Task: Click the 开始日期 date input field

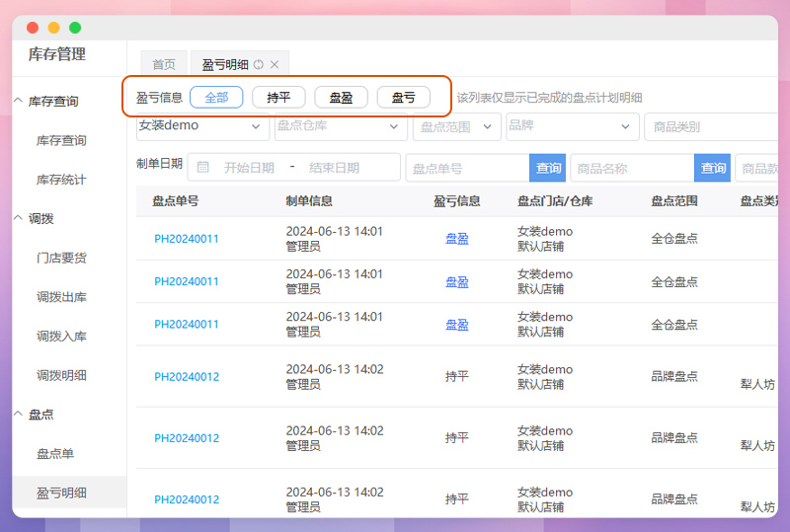Action: [x=249, y=168]
